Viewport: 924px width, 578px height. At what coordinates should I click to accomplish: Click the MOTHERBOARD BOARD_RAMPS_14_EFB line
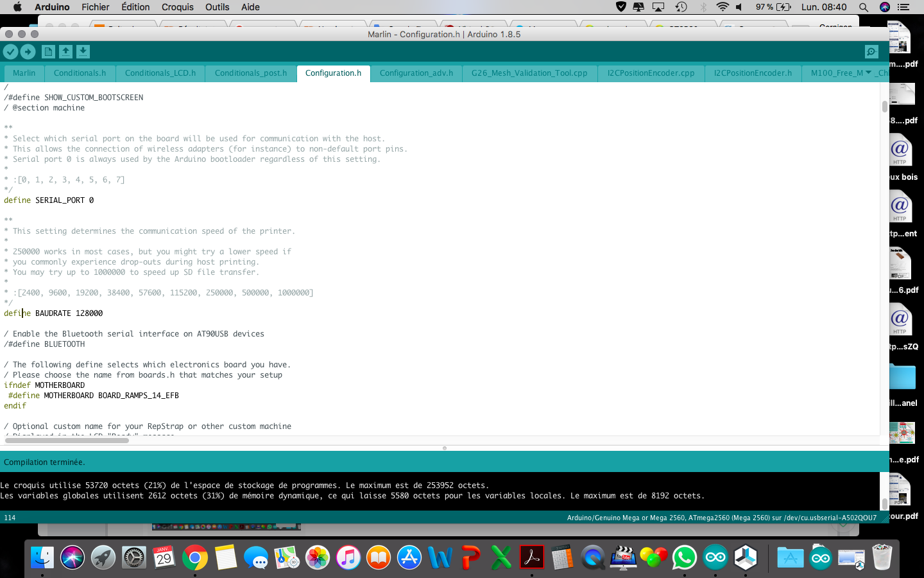94,396
